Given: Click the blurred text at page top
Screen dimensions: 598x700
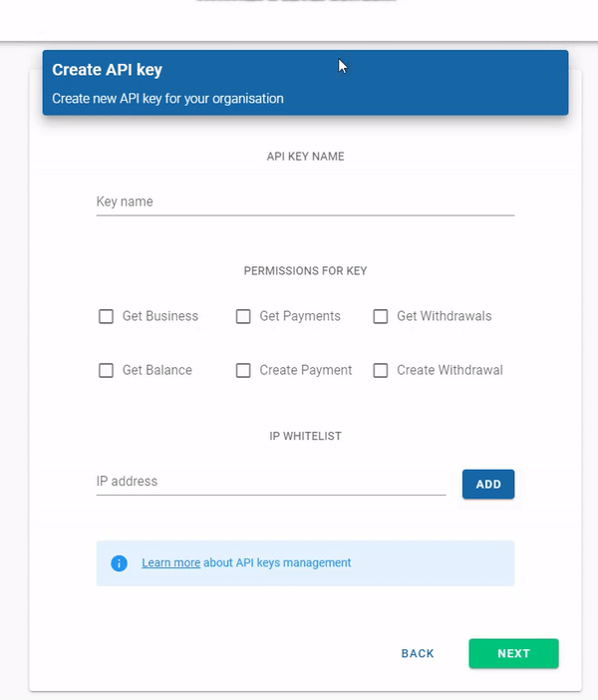Looking at the screenshot, I should tap(297, 3).
